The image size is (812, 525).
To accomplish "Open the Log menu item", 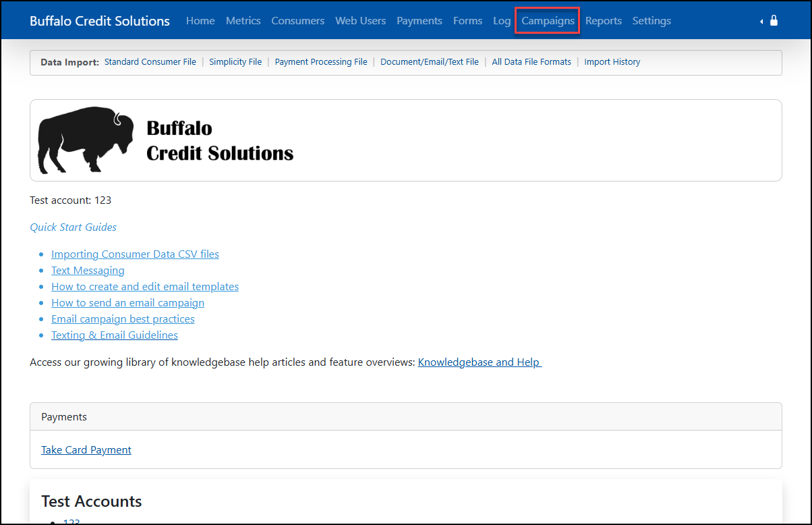I will coord(502,21).
